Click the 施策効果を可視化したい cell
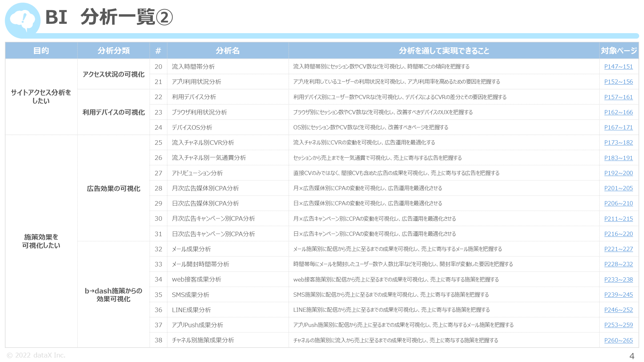 (x=41, y=241)
